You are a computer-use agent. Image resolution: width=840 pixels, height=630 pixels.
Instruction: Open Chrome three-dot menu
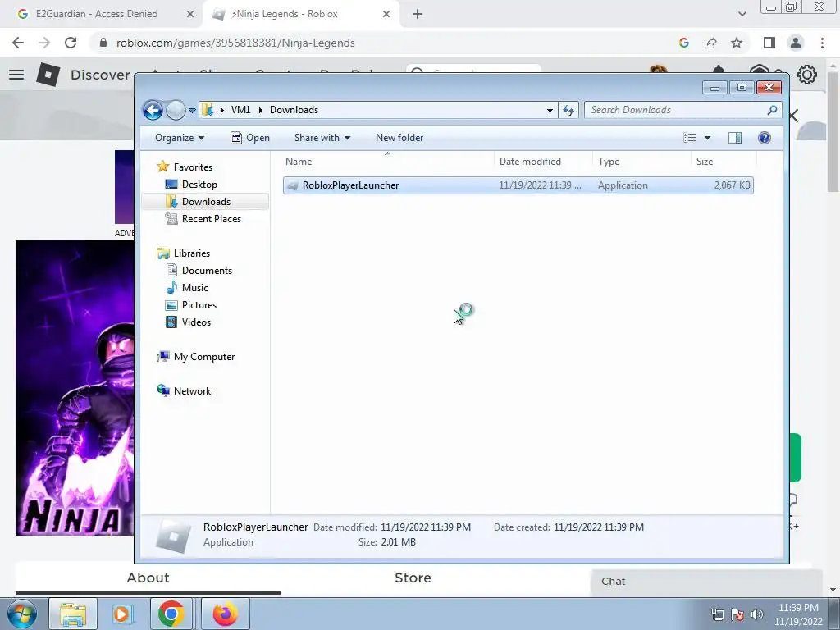tap(822, 43)
